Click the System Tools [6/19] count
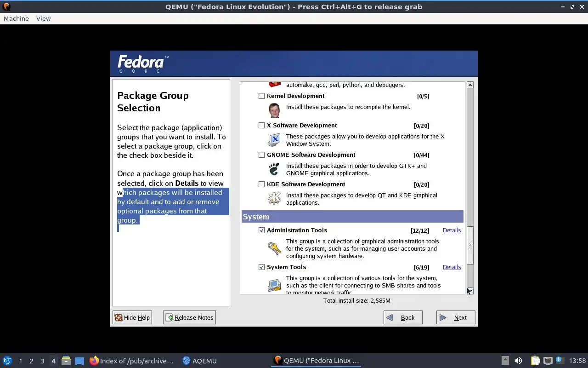Viewport: 588px width, 368px height. (x=421, y=267)
